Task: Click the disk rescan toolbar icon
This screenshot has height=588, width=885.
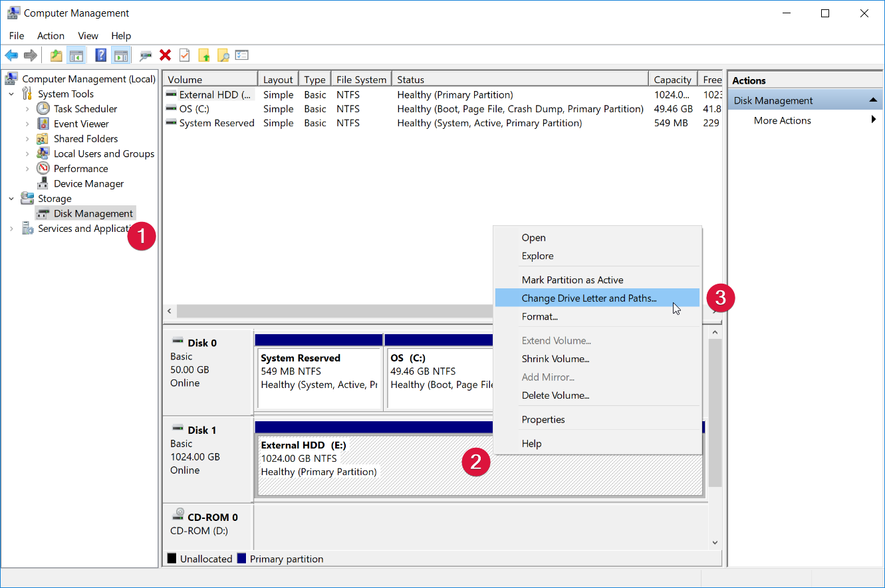Action: [x=146, y=56]
